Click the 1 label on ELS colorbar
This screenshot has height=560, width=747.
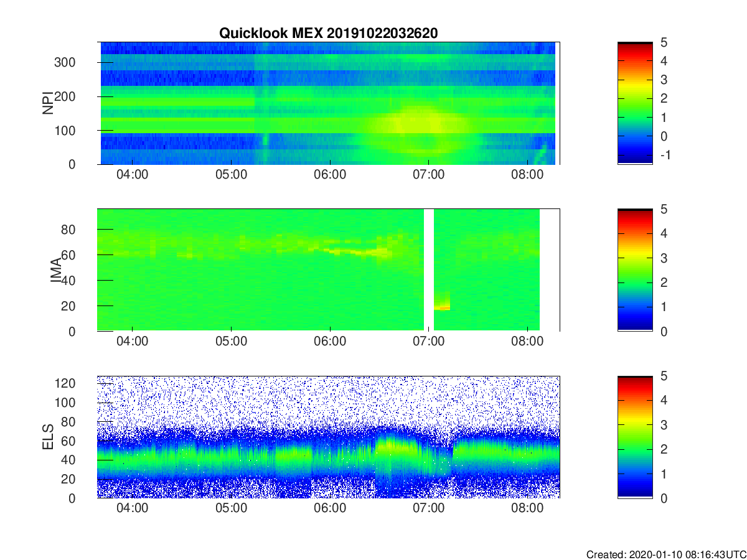click(x=663, y=474)
